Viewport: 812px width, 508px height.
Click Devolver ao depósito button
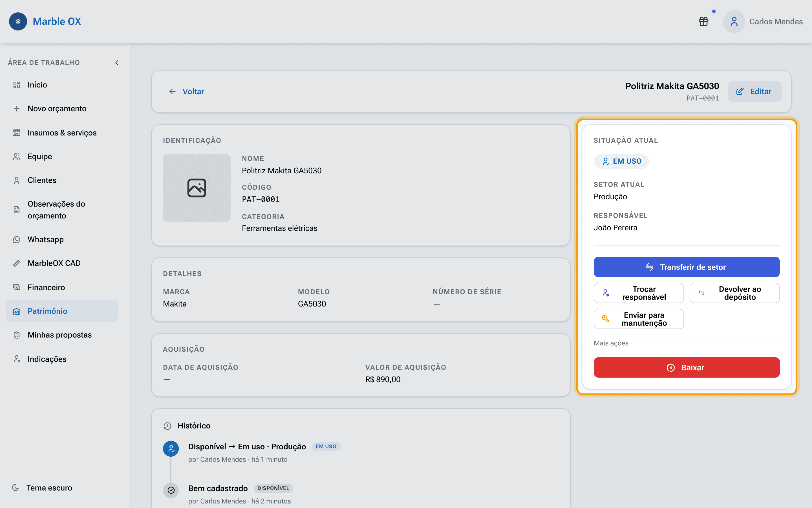pos(734,293)
